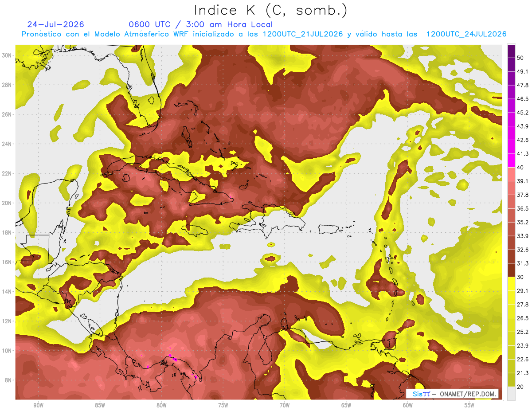The image size is (532, 411).
Task: Click the '30N' latitude axis label
Action: click(x=7, y=55)
